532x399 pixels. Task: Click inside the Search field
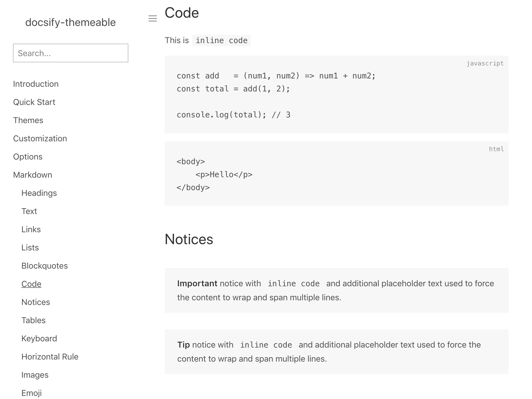(x=70, y=53)
